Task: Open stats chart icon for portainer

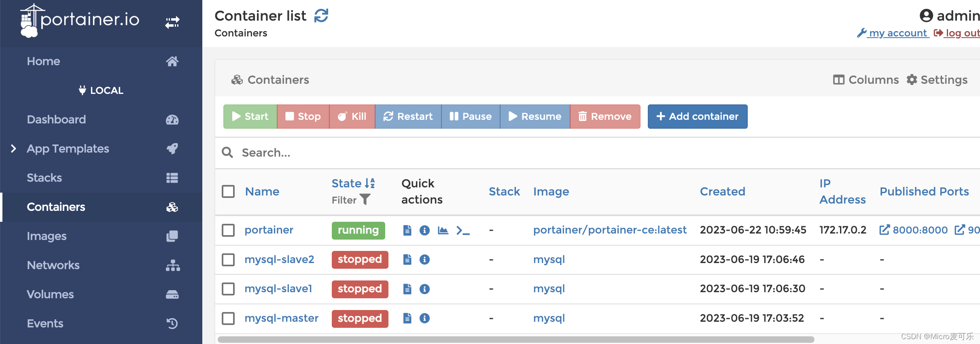Action: tap(443, 230)
